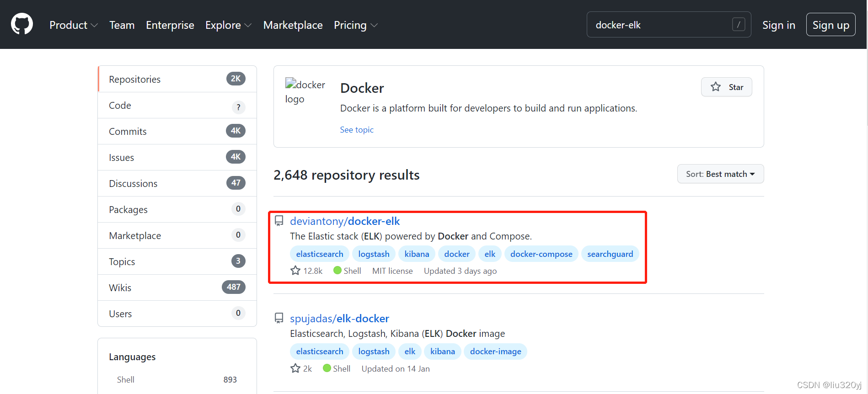Screen dimensions: 868x394
Task: Open the Enterprise page
Action: click(170, 25)
